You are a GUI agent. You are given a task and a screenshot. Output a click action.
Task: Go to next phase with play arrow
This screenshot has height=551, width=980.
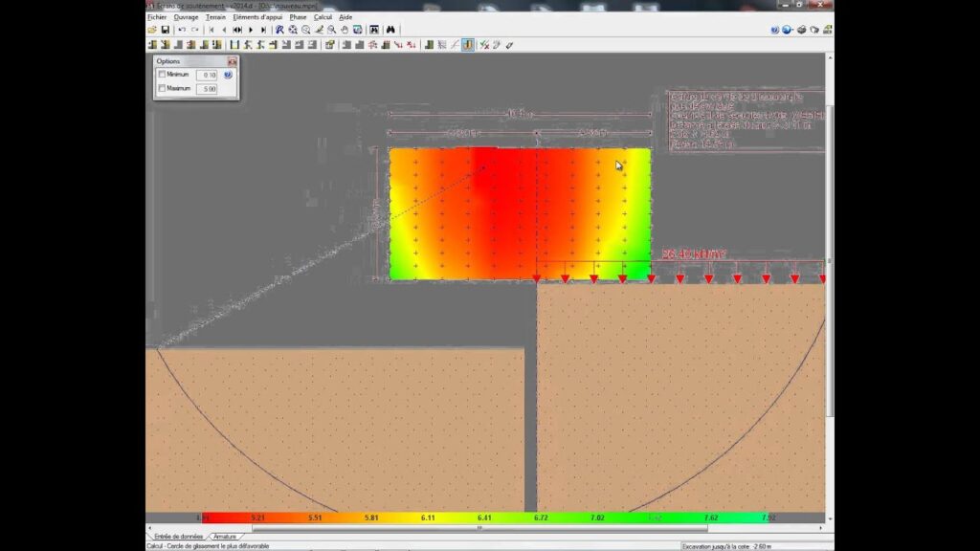(x=251, y=30)
